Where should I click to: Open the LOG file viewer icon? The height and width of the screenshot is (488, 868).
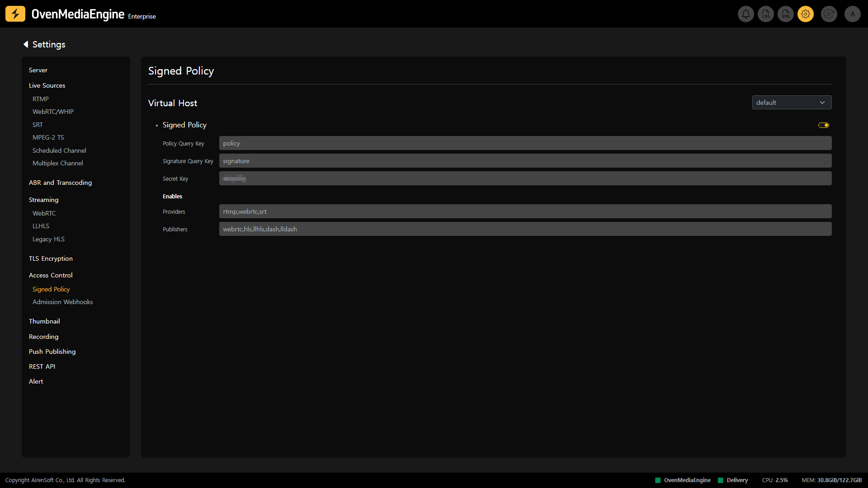pyautogui.click(x=766, y=14)
